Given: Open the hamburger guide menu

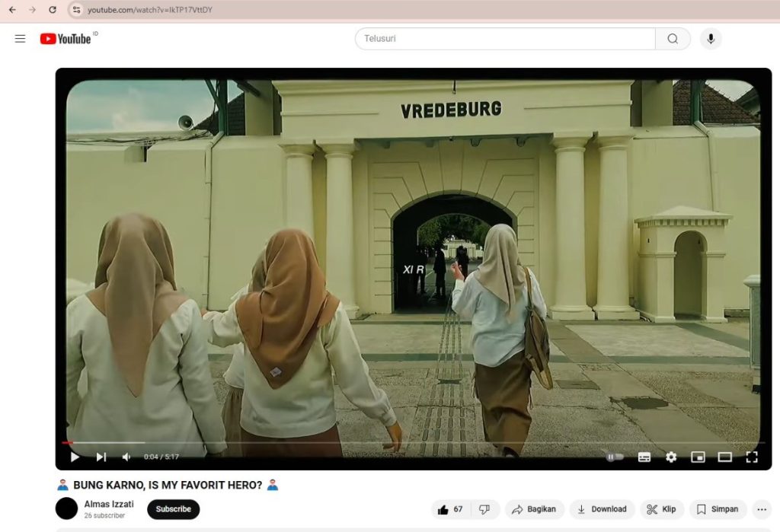Looking at the screenshot, I should pos(21,39).
